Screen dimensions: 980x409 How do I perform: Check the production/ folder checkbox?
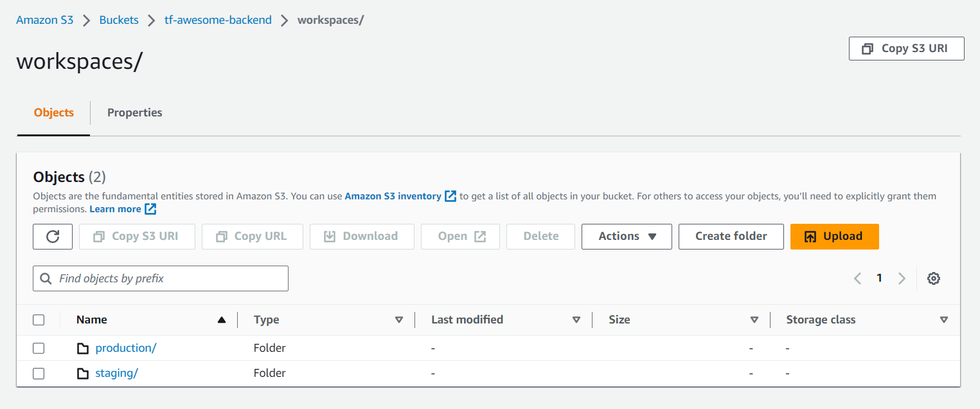click(x=39, y=348)
